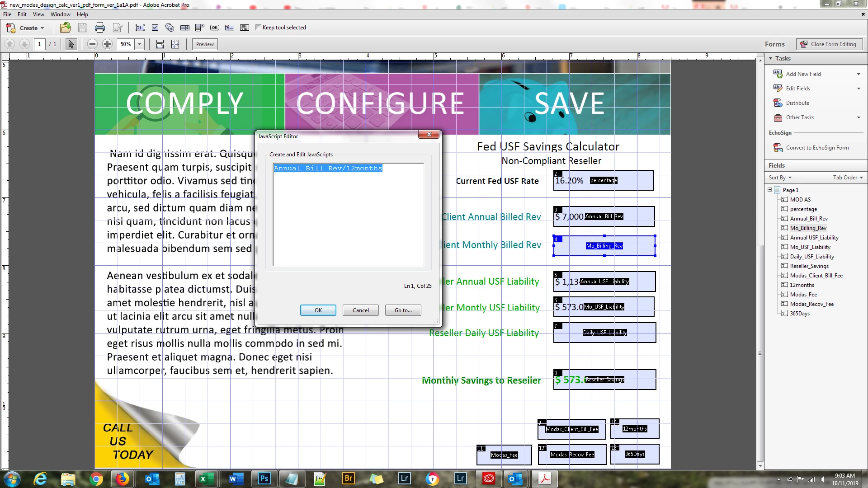Open the zoom percentage dropdown
868x488 pixels.
tap(140, 44)
